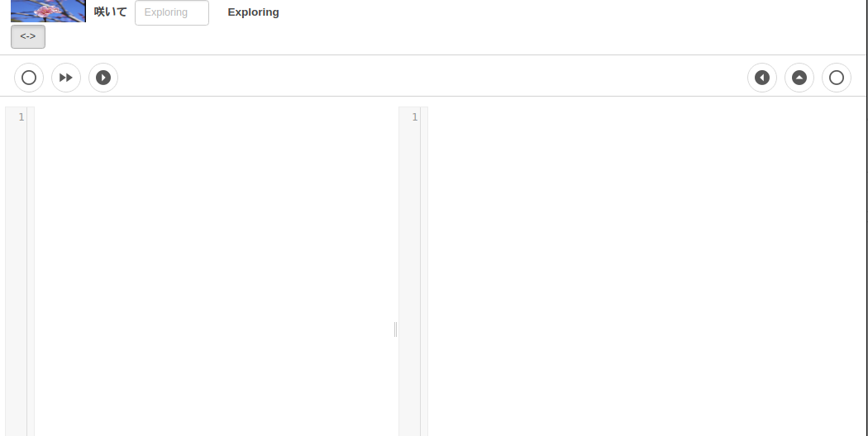Click the fold gutter strip of right editor

click(424, 271)
